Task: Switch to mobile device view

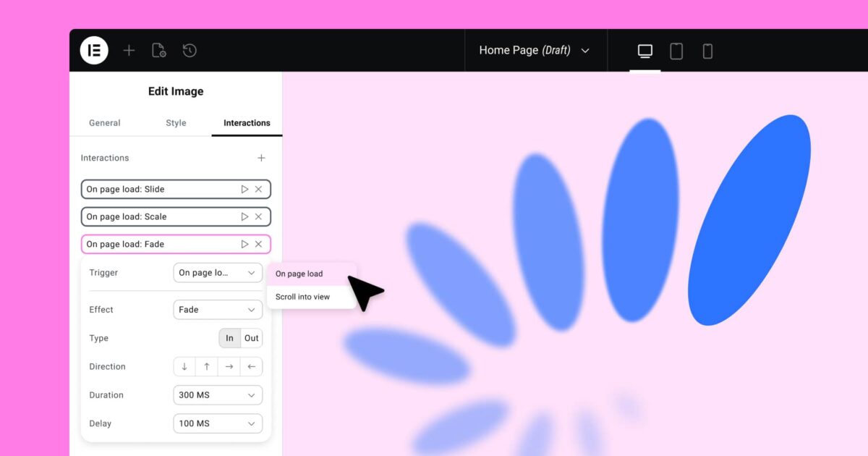Action: click(x=707, y=51)
